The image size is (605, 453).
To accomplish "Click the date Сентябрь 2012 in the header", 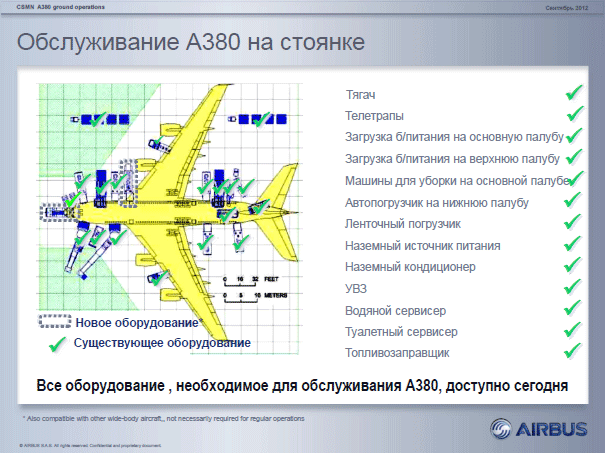I will coord(567,8).
